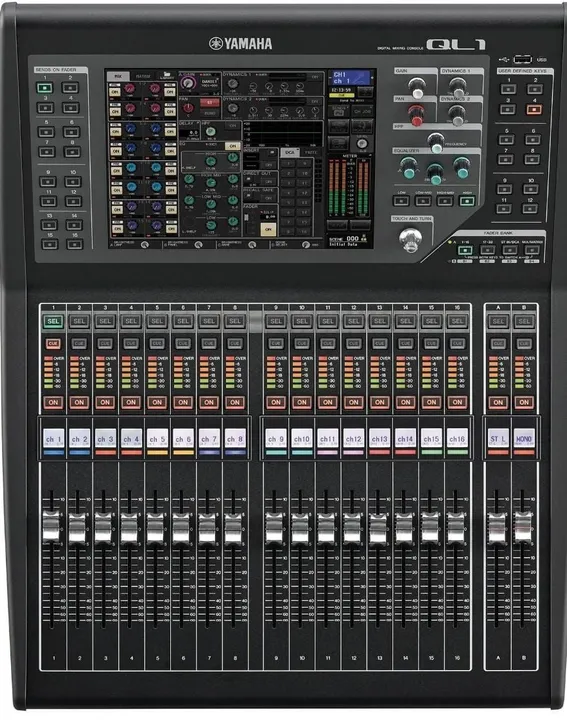
Task: Click the METER display on touchscreen
Action: click(349, 186)
